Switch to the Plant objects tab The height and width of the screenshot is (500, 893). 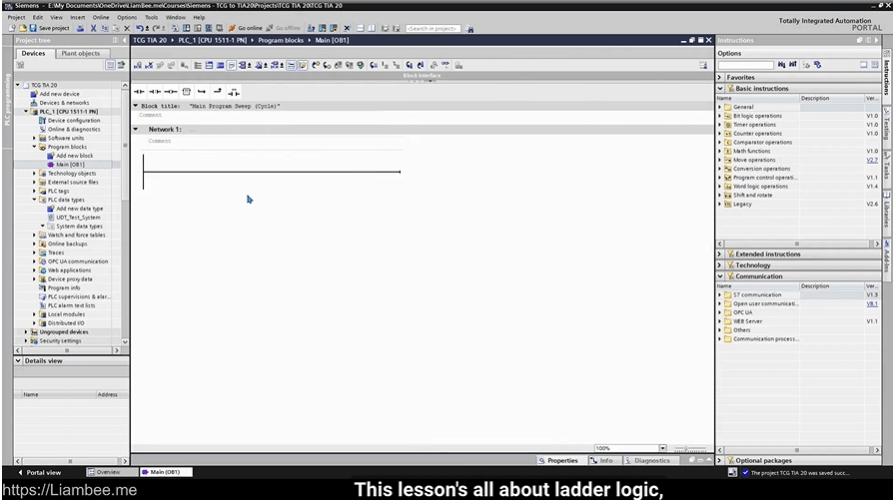pyautogui.click(x=80, y=53)
